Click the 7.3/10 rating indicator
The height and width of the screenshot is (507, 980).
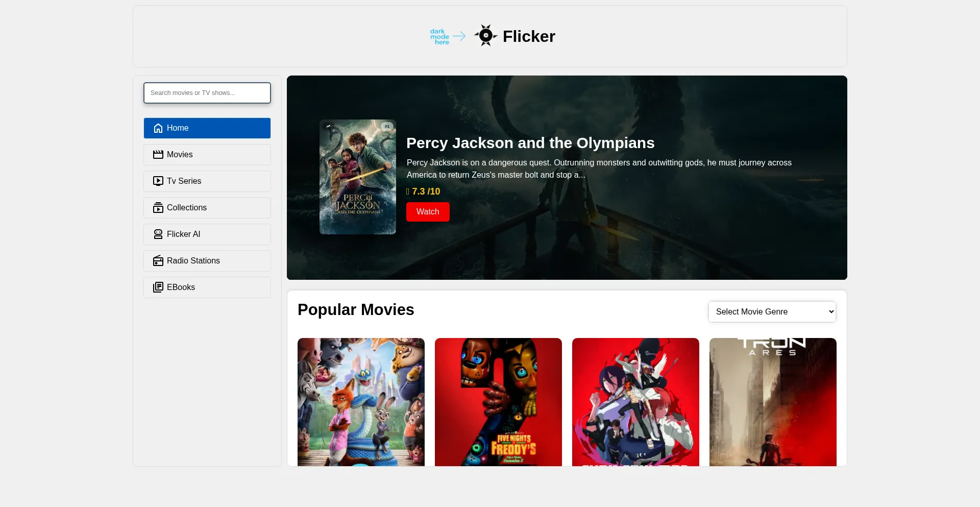(423, 191)
